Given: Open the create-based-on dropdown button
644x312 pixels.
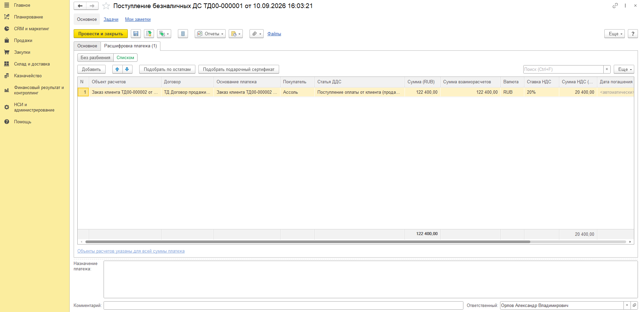Looking at the screenshot, I should tap(164, 34).
